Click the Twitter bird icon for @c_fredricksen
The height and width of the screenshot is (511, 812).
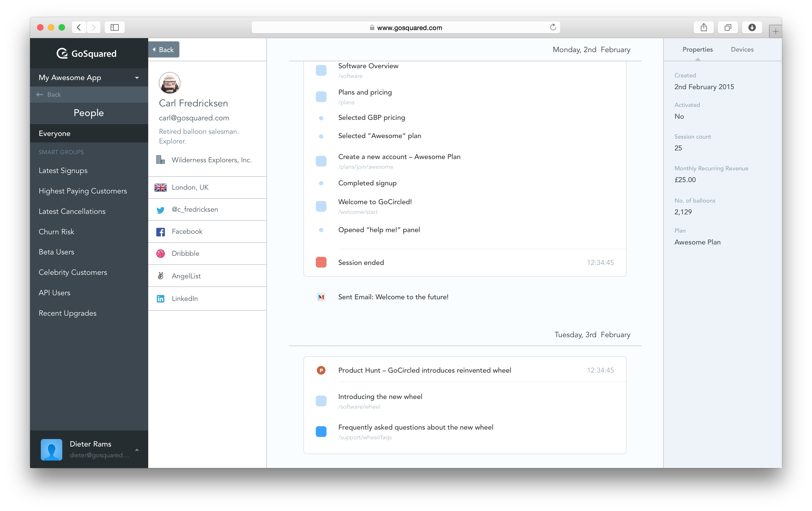[161, 209]
